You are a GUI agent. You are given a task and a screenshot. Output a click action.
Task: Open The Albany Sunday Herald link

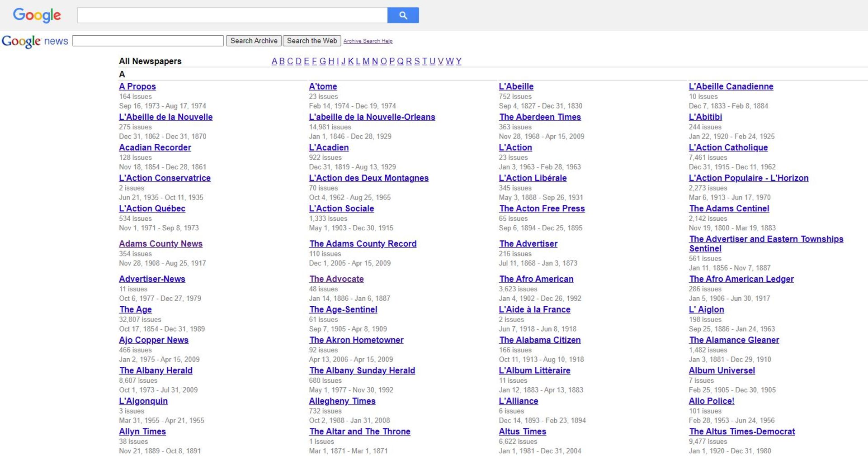coord(362,370)
